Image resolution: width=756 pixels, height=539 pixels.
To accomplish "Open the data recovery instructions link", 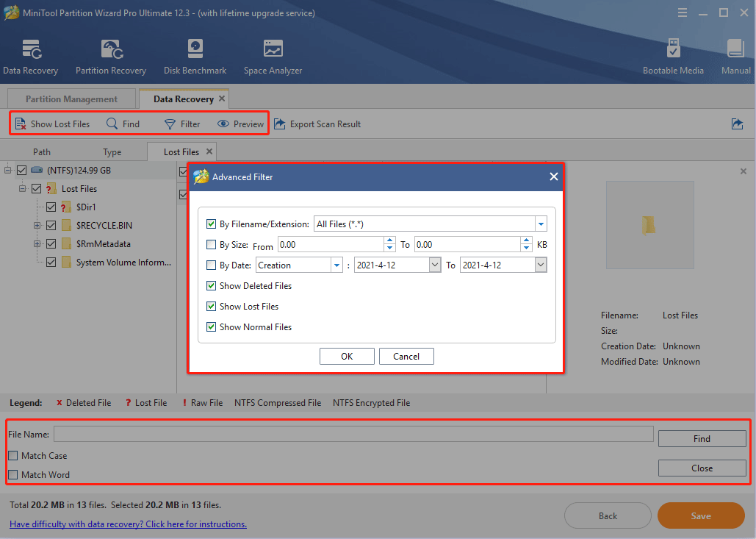I will pyautogui.click(x=129, y=524).
